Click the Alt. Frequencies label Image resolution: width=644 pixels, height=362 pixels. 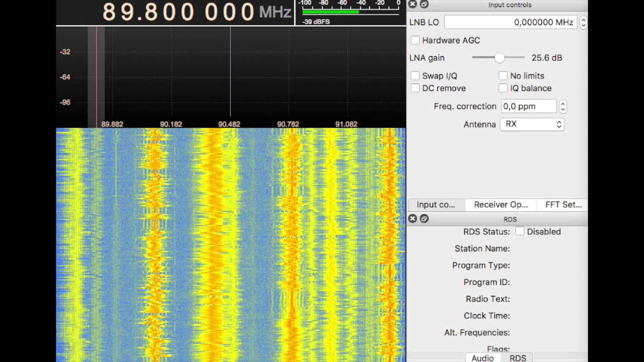(x=477, y=332)
